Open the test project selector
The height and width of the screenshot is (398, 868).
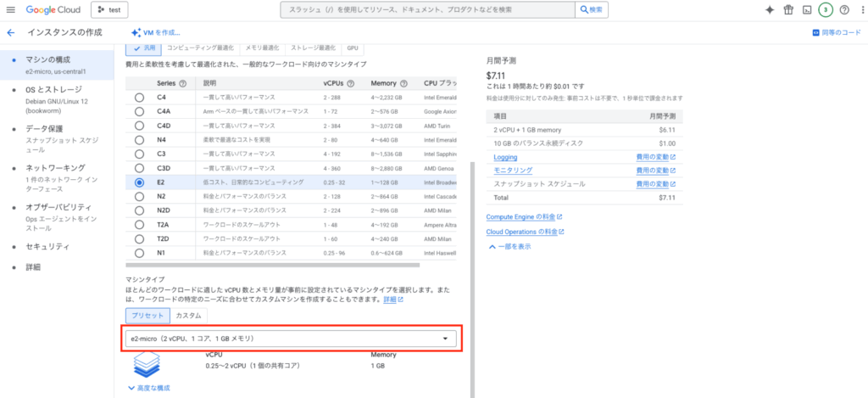[x=108, y=10]
